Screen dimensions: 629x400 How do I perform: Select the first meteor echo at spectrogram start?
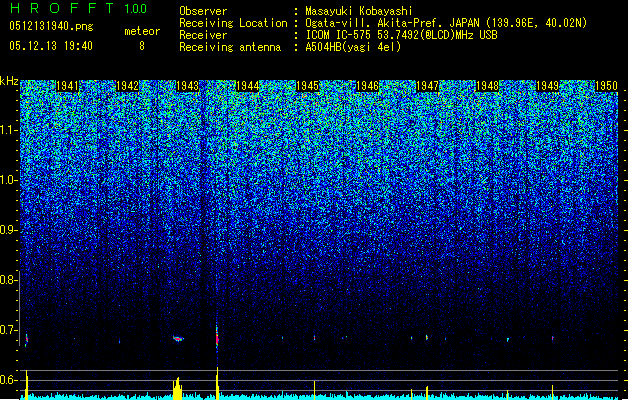26,339
